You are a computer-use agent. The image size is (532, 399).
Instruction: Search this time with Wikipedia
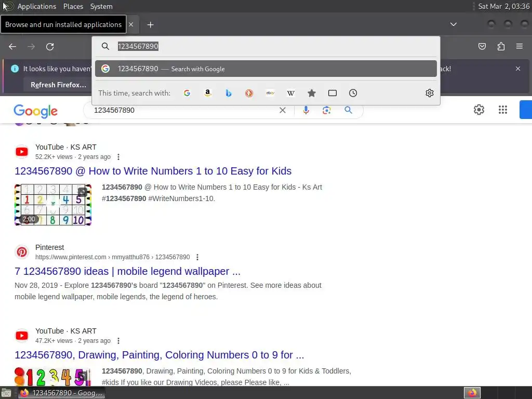point(291,93)
